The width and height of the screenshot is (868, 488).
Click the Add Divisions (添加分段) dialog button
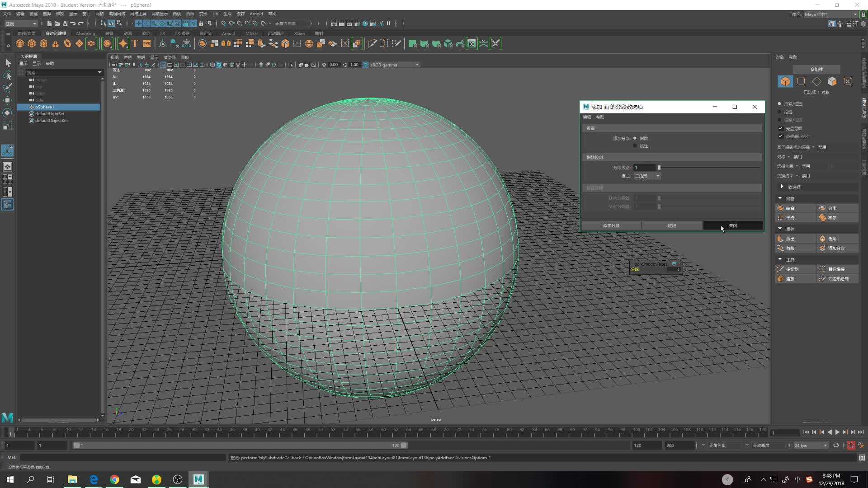point(611,225)
